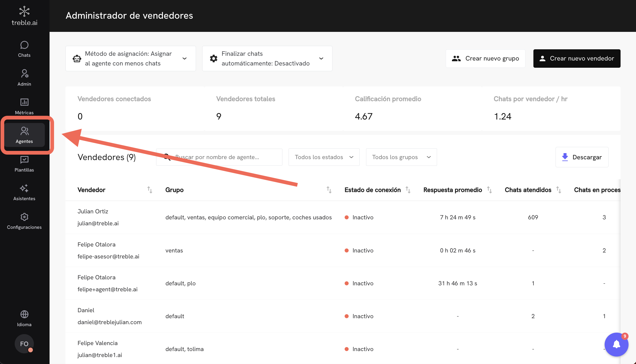Click the Calificación promedio card
The height and width of the screenshot is (364, 636).
pos(412,109)
